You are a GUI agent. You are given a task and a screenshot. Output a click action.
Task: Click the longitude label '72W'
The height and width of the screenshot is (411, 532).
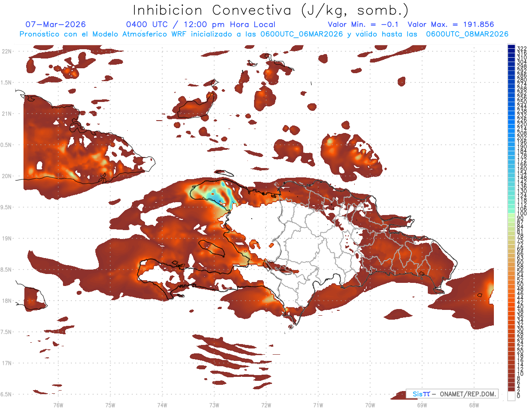266,404
